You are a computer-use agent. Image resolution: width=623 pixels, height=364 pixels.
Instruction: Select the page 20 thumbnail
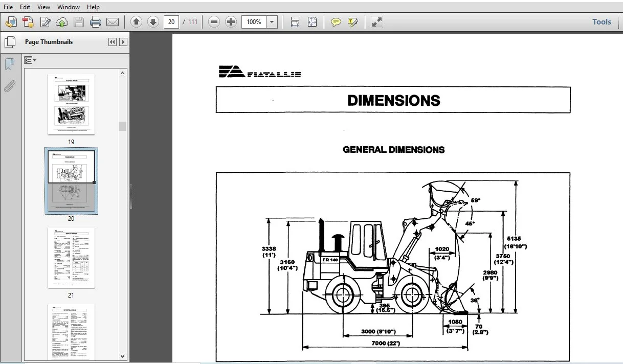(71, 181)
